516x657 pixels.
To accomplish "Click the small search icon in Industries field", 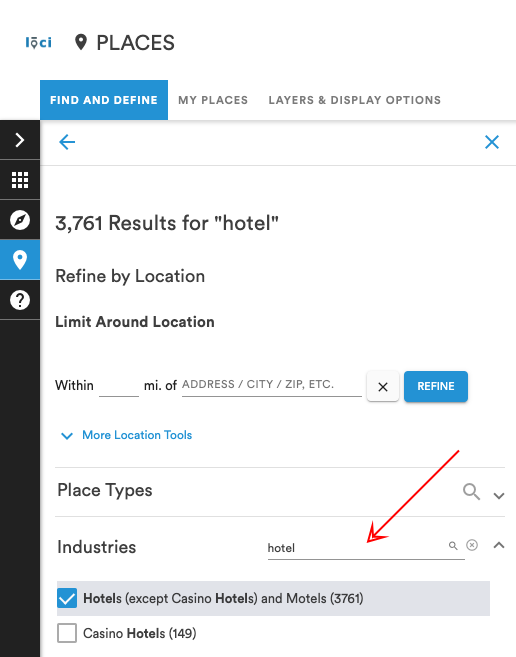I will click(x=453, y=546).
